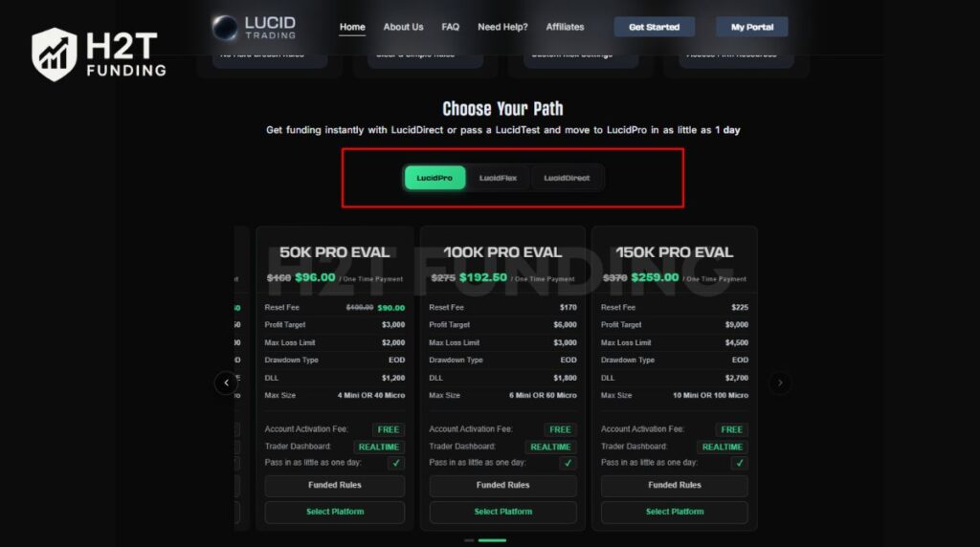
Task: Click the Lucid Trading logo orb
Action: [224, 28]
